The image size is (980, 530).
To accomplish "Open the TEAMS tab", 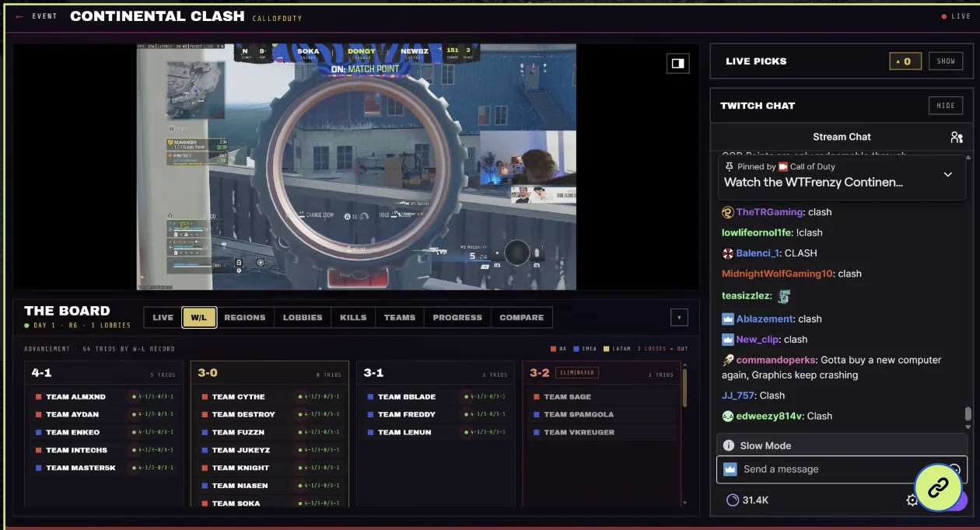I will pos(400,317).
